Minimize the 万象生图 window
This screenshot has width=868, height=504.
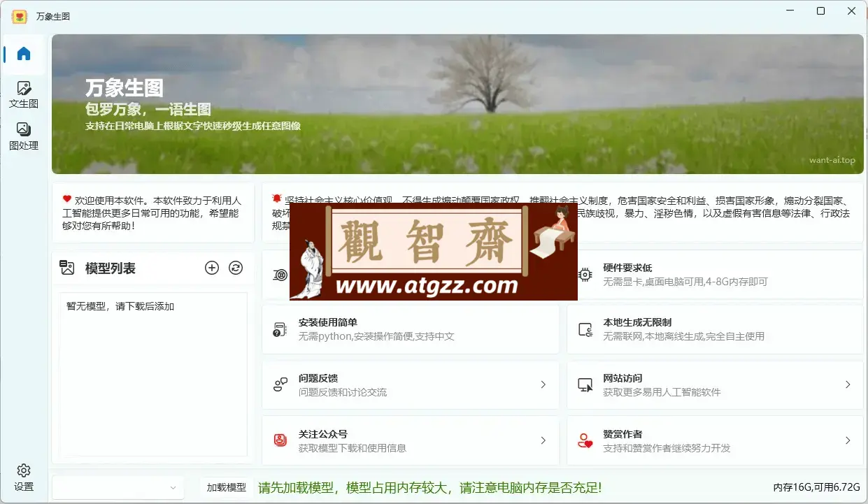[790, 11]
